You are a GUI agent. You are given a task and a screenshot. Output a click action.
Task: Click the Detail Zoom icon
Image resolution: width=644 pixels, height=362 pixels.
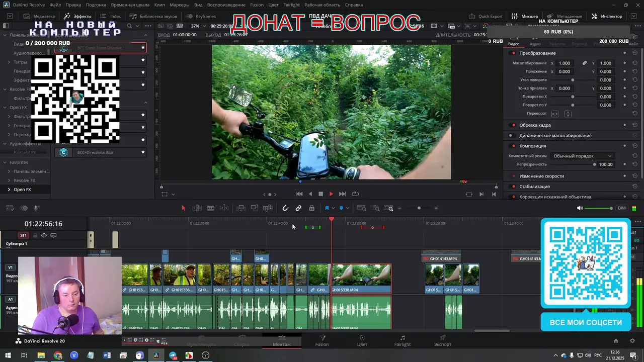coord(376,208)
